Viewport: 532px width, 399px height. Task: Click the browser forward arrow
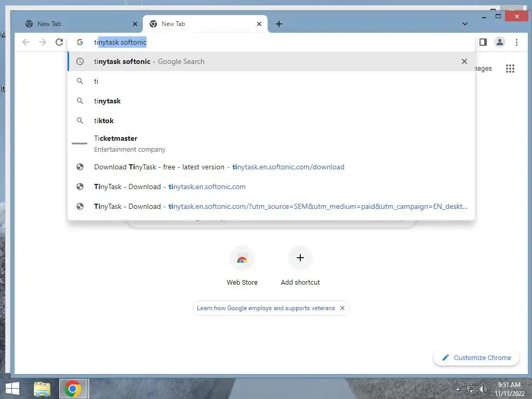43,42
